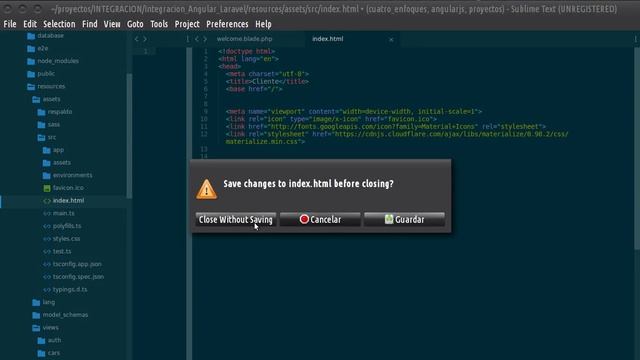Click previous tab arrow in left pane

coord(137,39)
